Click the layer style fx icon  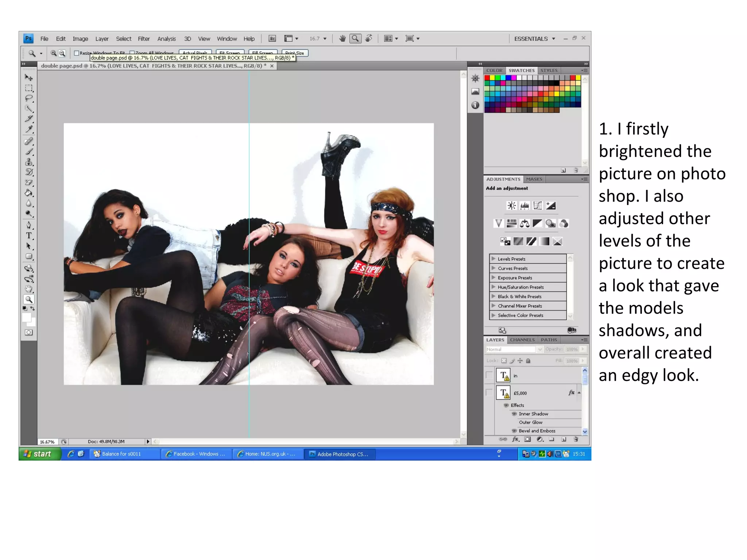pyautogui.click(x=515, y=439)
